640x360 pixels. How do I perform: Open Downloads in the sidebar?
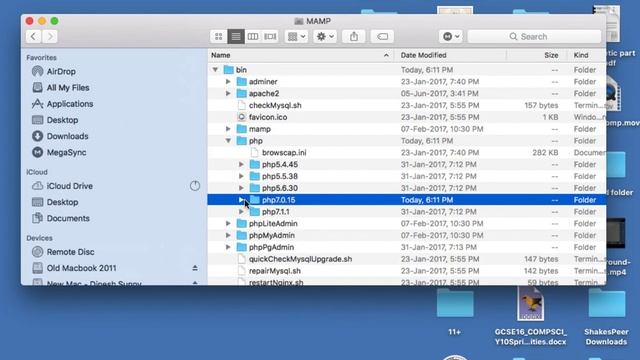67,136
